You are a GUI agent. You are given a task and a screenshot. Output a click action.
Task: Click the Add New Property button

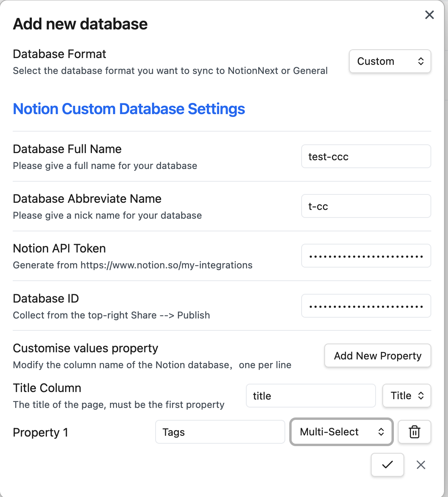[377, 356]
